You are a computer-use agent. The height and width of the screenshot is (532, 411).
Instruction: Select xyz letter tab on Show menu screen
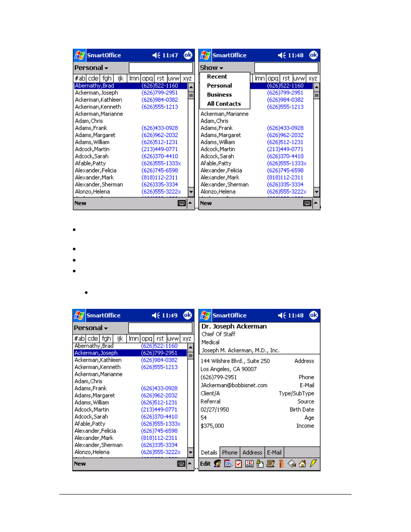pos(313,78)
